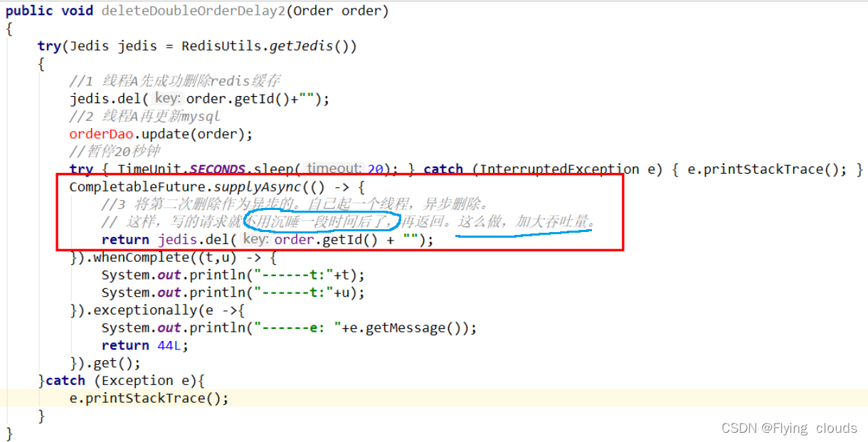The image size is (868, 442).
Task: Click the 'return jedis.del' statement
Action: point(268,240)
